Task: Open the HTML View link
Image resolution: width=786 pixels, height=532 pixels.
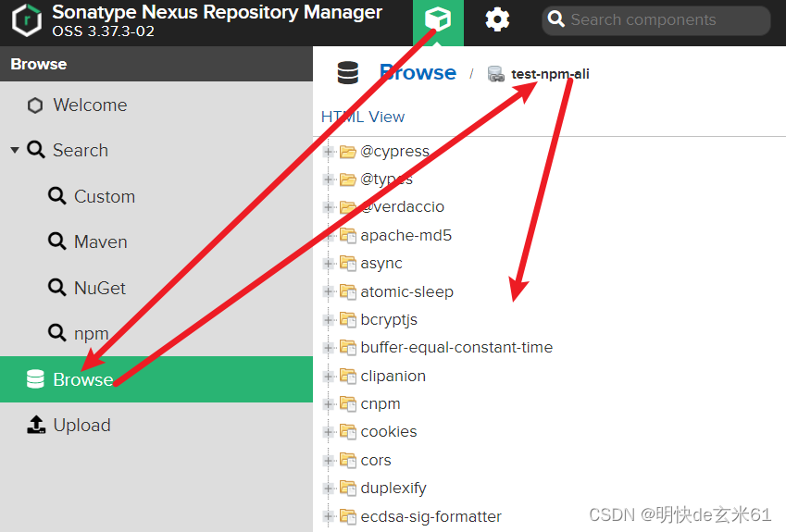Action: point(362,117)
